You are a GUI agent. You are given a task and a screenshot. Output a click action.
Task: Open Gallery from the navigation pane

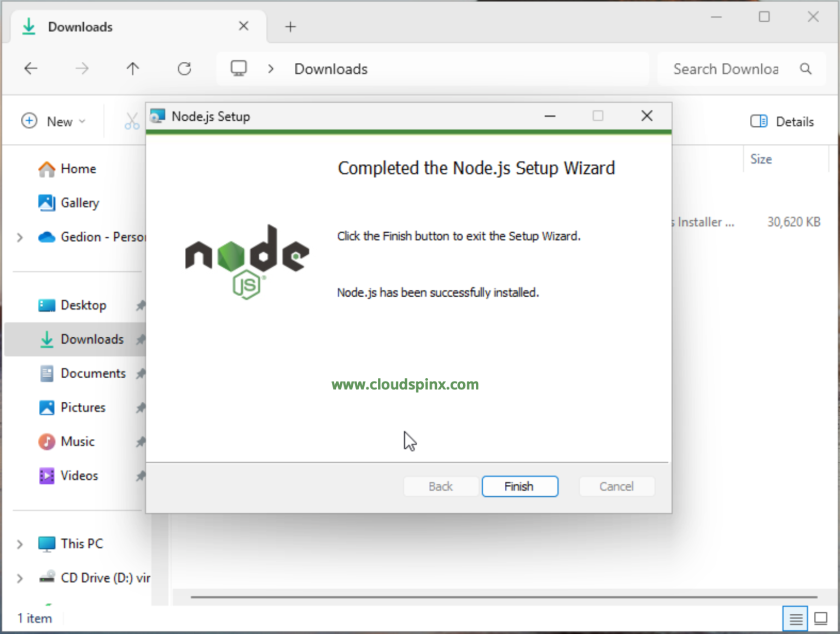[79, 203]
